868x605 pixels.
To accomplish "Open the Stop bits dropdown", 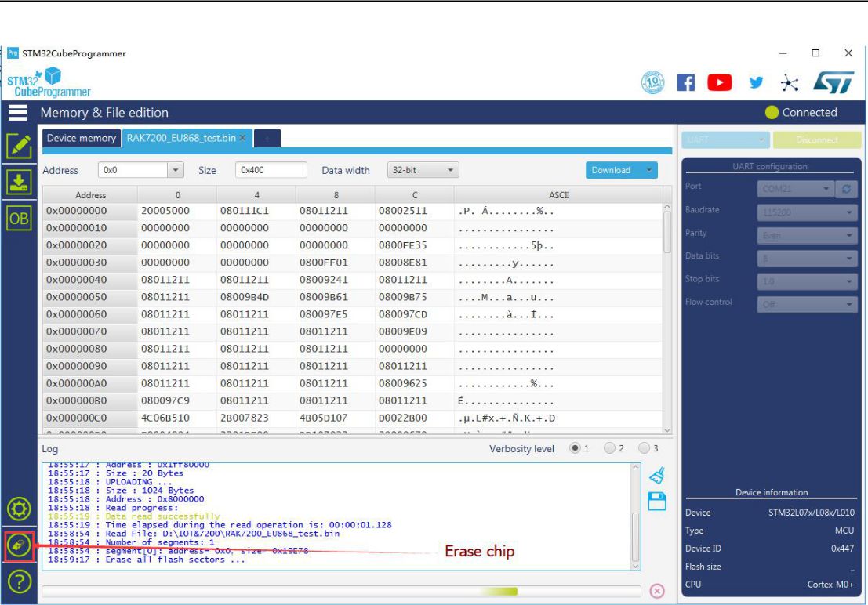I will click(x=807, y=281).
